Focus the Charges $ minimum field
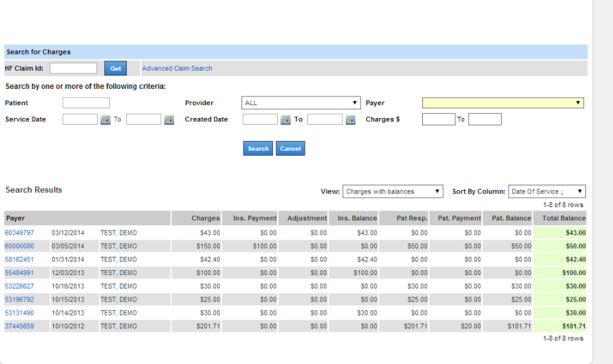This screenshot has height=364, width=613. tap(438, 119)
